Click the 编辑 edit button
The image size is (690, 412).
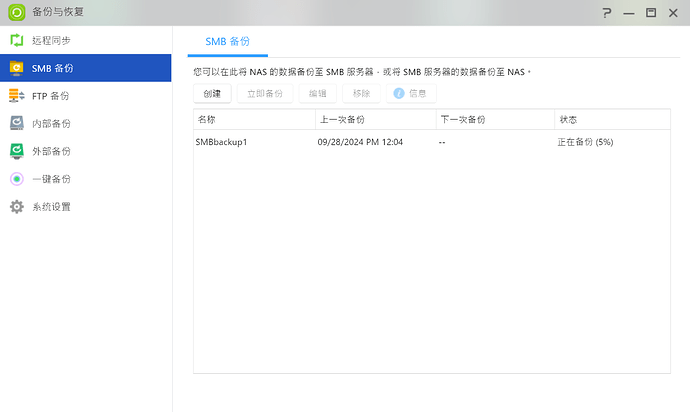[317, 93]
